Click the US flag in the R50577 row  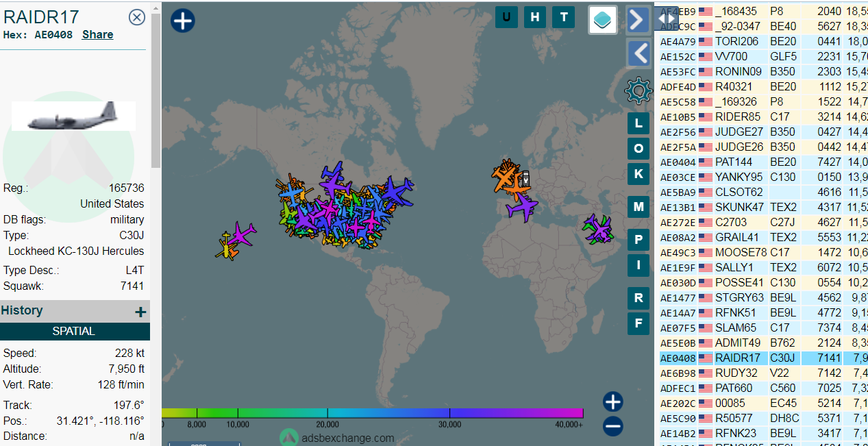(705, 418)
